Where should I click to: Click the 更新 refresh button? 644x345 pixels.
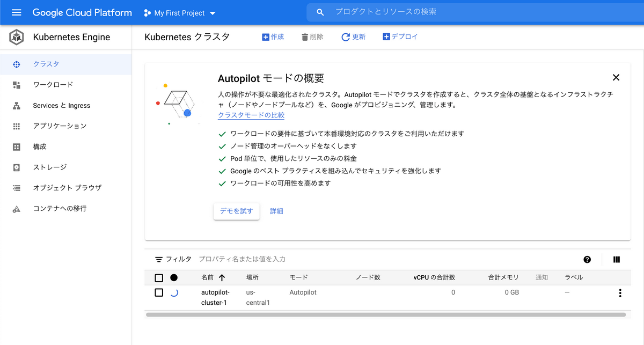click(x=354, y=37)
